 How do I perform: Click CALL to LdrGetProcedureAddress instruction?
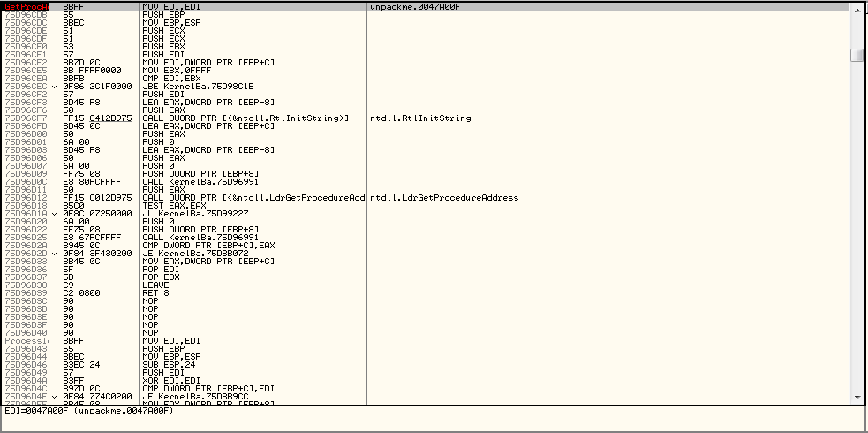tap(253, 198)
